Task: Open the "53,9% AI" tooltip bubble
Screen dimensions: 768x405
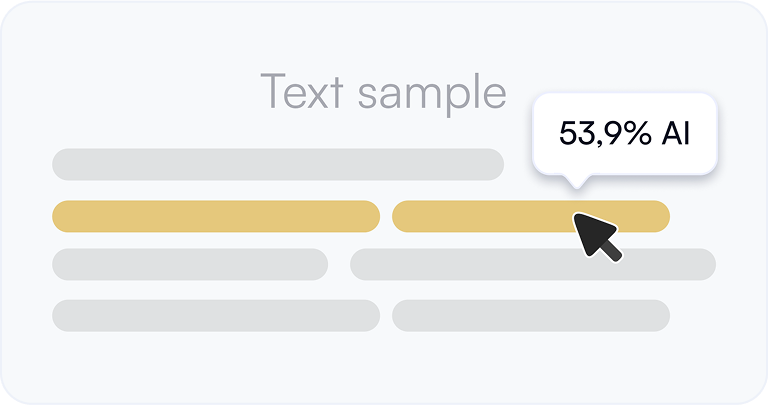Action: pos(625,134)
